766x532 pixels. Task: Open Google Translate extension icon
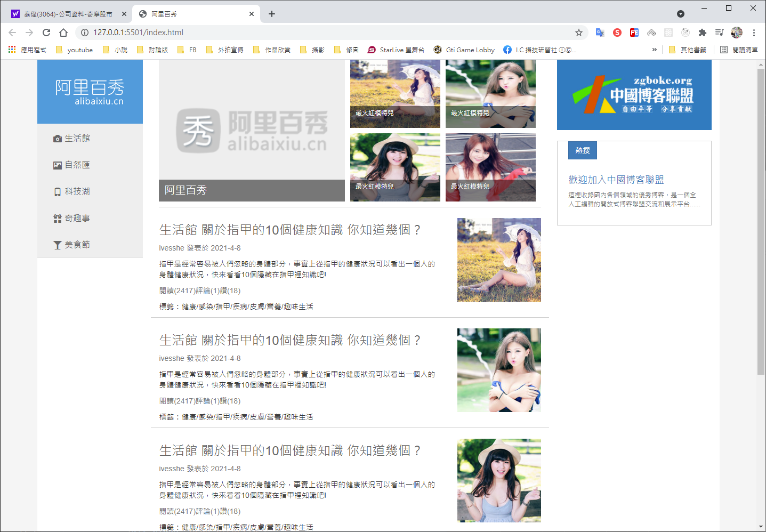pyautogui.click(x=600, y=33)
